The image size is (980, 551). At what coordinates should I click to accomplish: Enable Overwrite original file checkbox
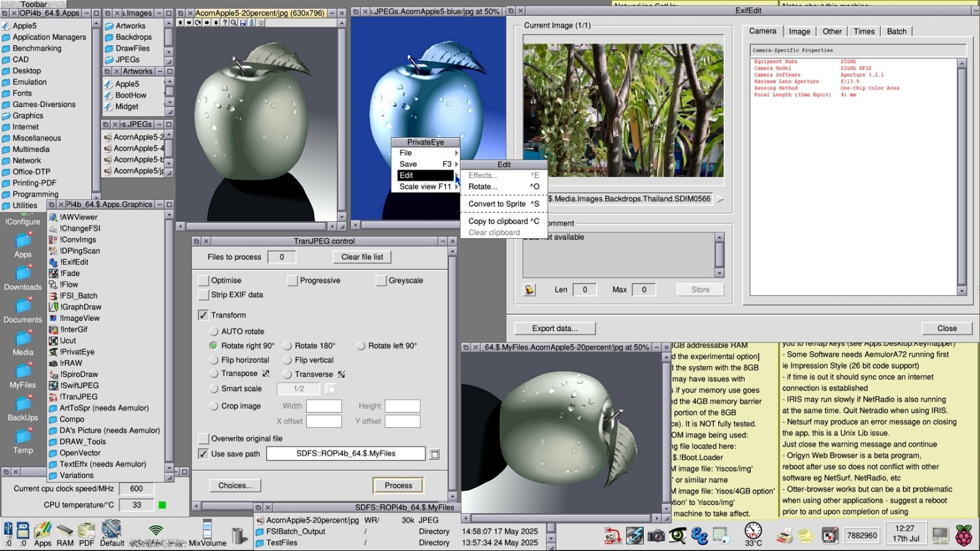coord(204,438)
